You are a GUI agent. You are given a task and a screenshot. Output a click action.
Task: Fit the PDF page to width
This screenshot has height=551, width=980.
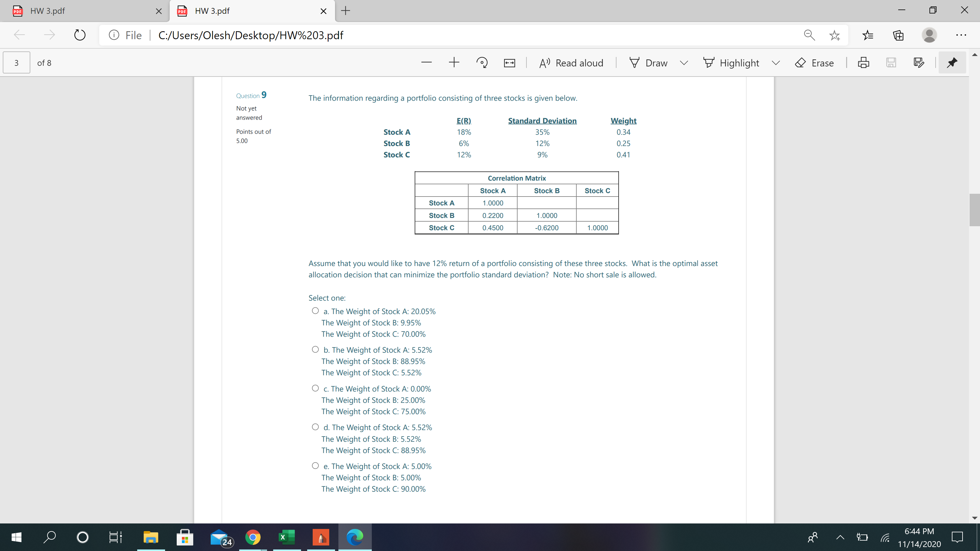point(509,62)
